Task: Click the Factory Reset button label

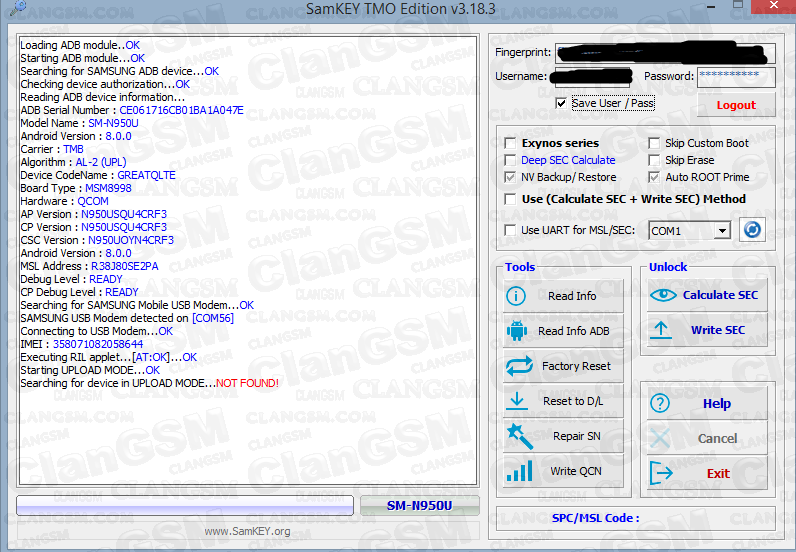Action: [576, 366]
